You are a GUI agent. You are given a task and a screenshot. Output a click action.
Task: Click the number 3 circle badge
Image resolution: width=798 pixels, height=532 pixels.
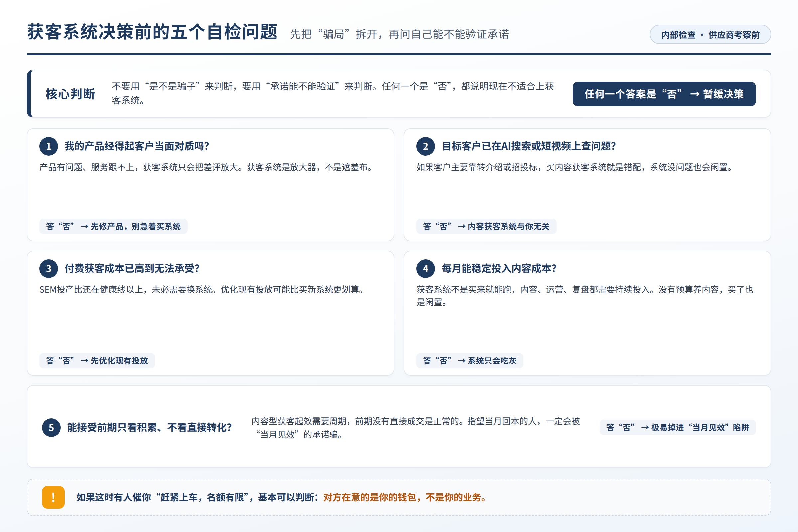coord(49,269)
